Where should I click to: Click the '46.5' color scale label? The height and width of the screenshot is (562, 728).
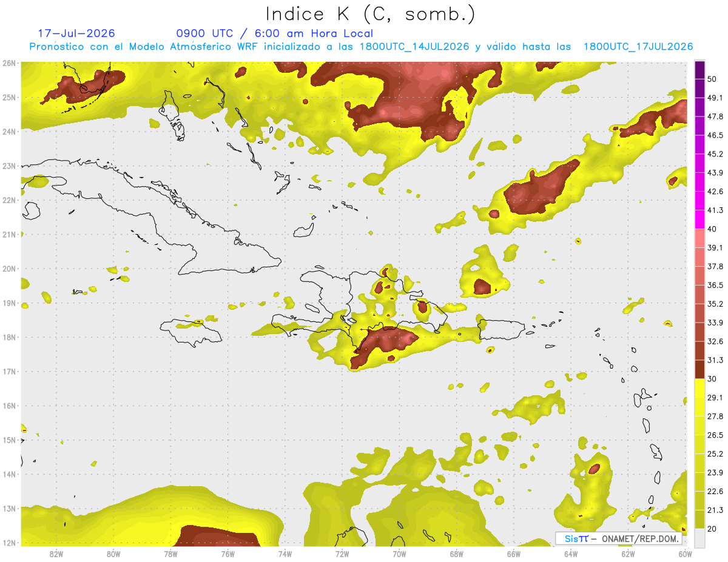[x=715, y=135]
